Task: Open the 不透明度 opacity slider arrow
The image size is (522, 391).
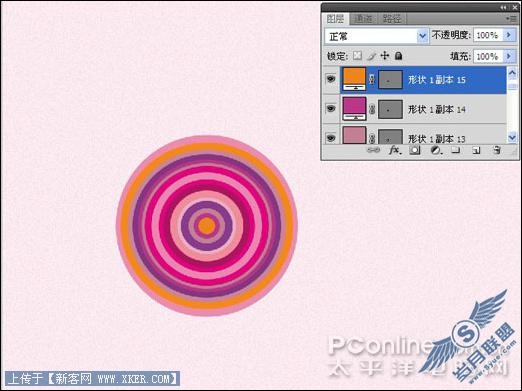Action: tap(509, 35)
